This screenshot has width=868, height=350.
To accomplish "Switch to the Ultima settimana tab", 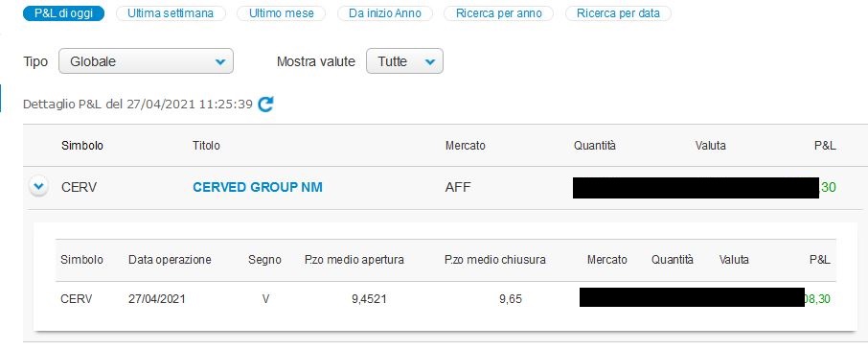I will 171,13.
